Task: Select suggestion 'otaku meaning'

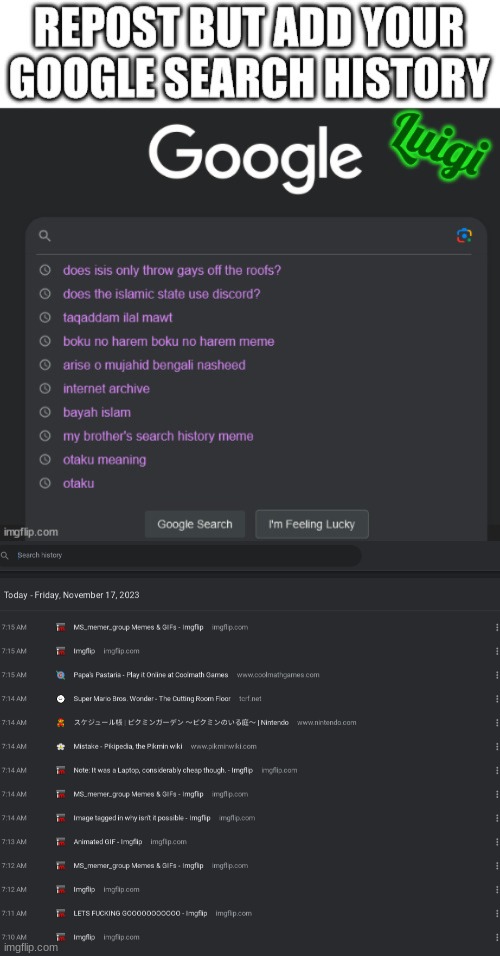Action: tap(104, 460)
